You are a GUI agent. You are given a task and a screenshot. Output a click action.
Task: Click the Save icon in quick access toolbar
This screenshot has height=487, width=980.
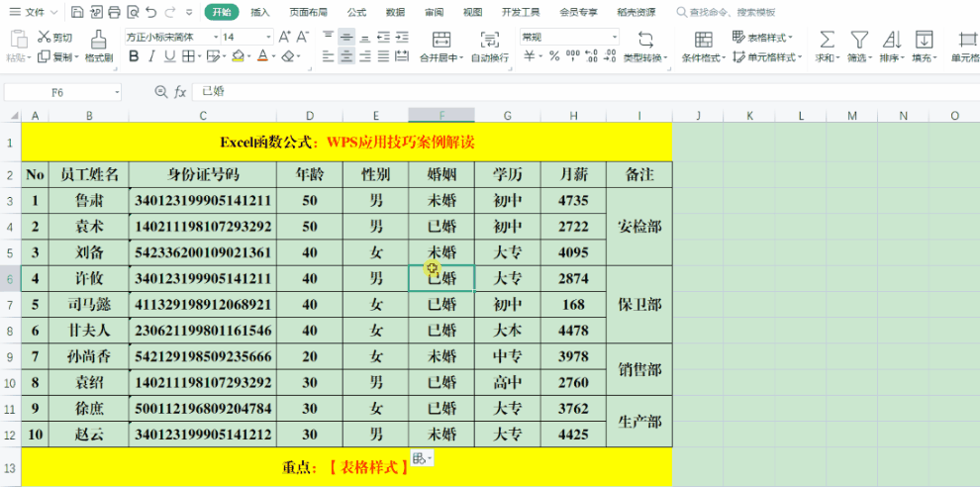click(77, 13)
